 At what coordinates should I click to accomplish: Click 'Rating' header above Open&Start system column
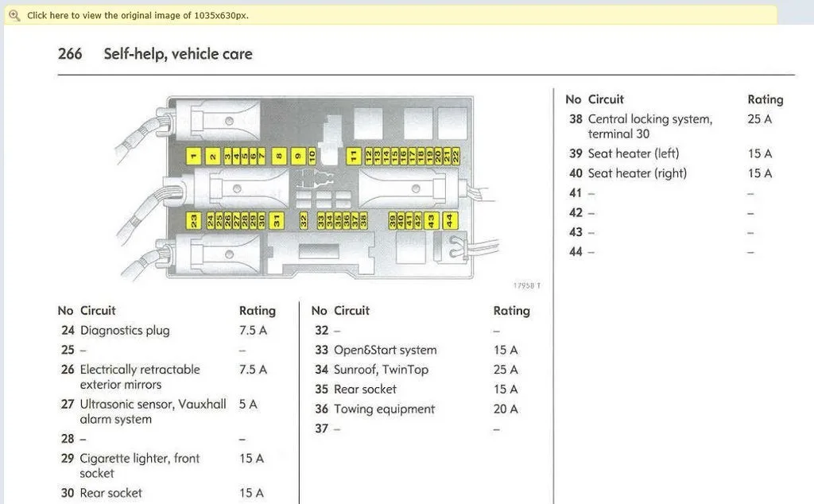(511, 311)
